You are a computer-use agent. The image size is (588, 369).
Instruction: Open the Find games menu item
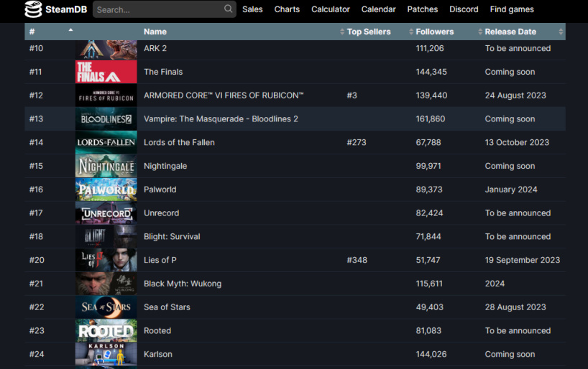512,9
